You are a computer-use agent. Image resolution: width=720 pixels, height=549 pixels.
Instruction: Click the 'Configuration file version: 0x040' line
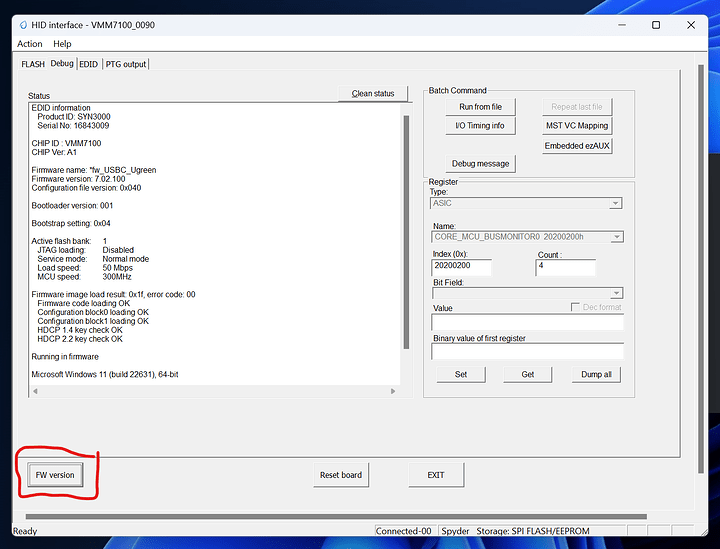(86, 188)
